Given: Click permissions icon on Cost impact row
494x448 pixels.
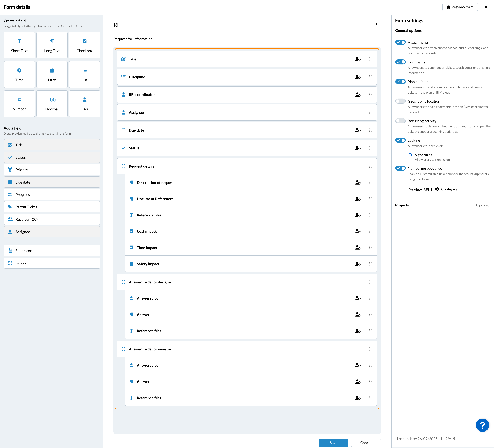Looking at the screenshot, I should pos(358,231).
